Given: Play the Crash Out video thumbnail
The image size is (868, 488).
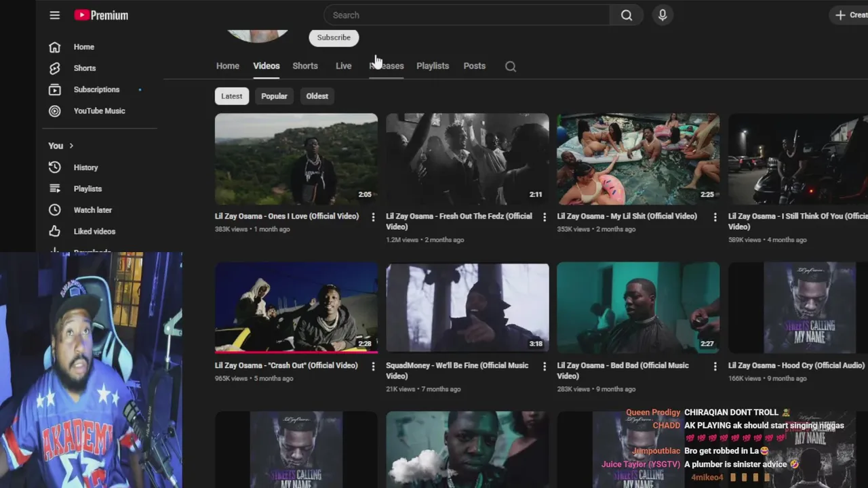Looking at the screenshot, I should click(296, 308).
